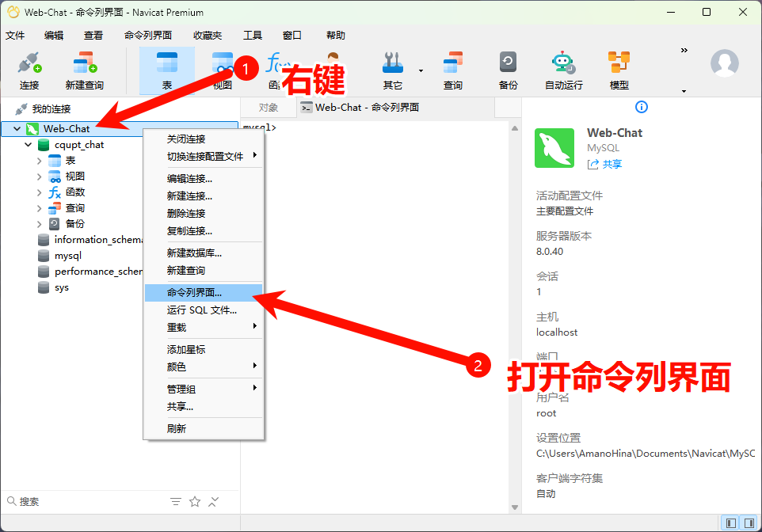This screenshot has width=762, height=532.
Task: Choose 新建连接... from context menu
Action: (204, 196)
